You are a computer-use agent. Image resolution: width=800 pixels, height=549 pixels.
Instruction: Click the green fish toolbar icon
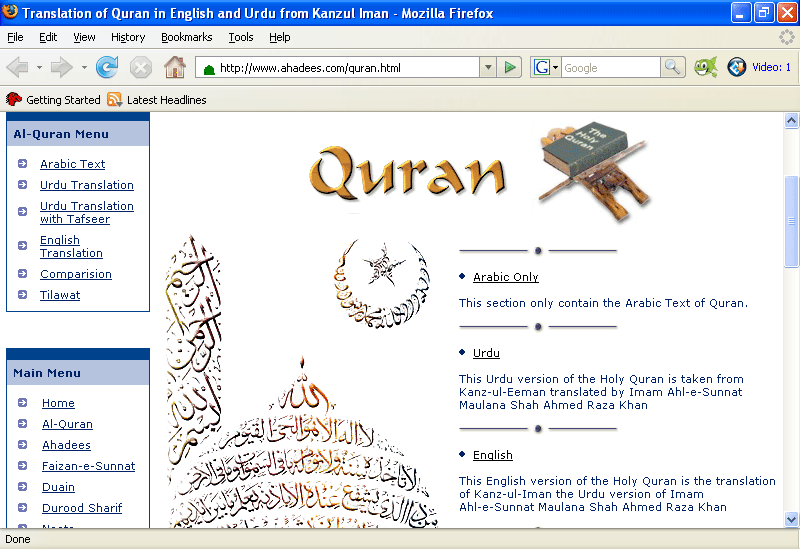706,67
